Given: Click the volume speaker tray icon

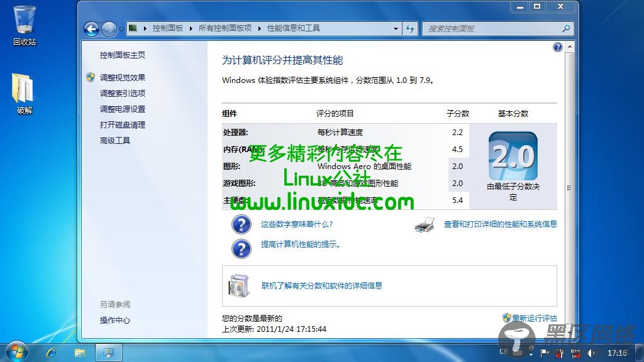Looking at the screenshot, I should pyautogui.click(x=591, y=353).
